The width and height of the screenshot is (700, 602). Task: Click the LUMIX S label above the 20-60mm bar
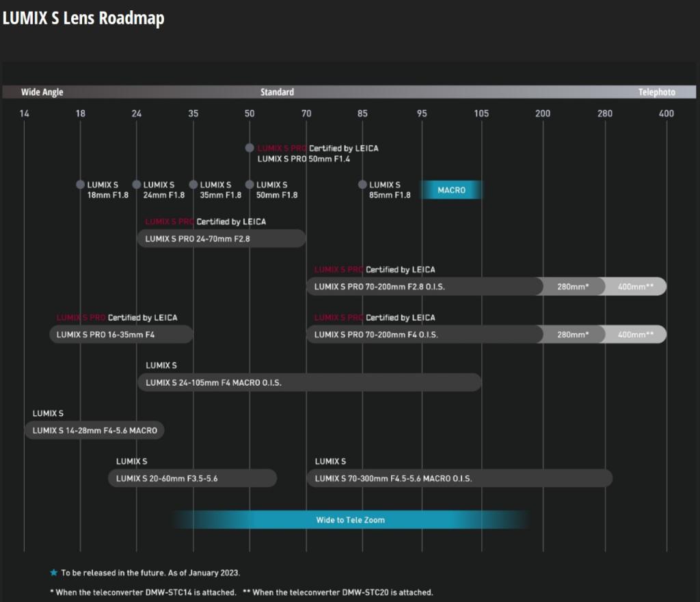click(x=132, y=461)
